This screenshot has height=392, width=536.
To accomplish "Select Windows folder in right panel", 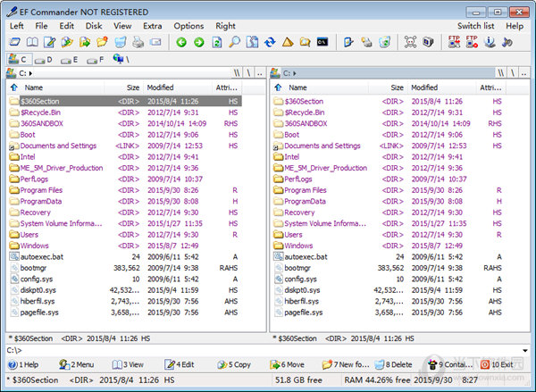I will click(389, 246).
